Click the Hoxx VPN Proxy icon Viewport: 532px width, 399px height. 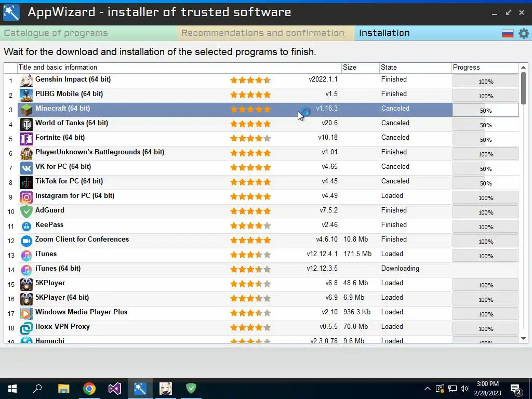[26, 328]
